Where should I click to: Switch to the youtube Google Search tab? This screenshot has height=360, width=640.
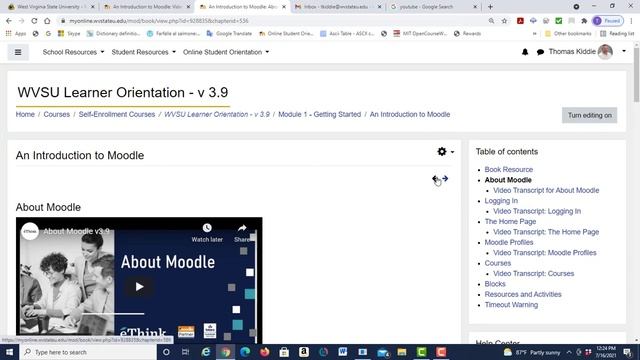pos(433,7)
